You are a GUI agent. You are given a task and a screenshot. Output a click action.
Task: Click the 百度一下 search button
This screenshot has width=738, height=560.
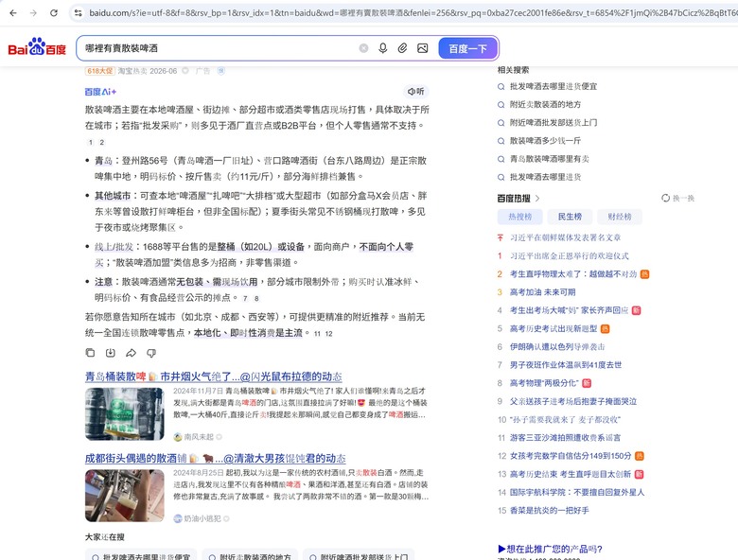(467, 48)
